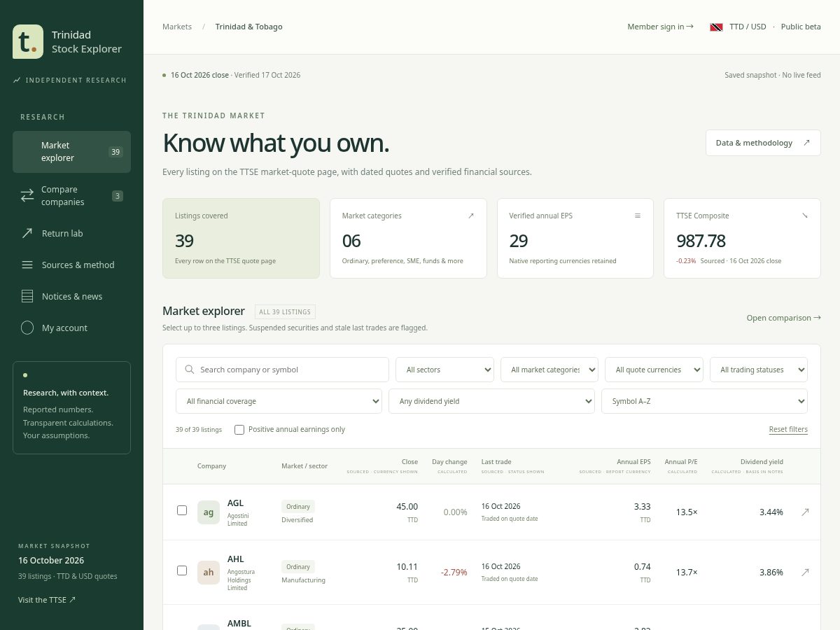Click Reset filters link
The image size is (840, 630).
(788, 429)
